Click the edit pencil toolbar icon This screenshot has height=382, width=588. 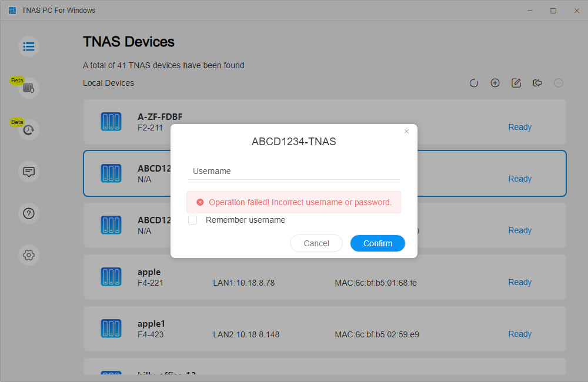(516, 83)
